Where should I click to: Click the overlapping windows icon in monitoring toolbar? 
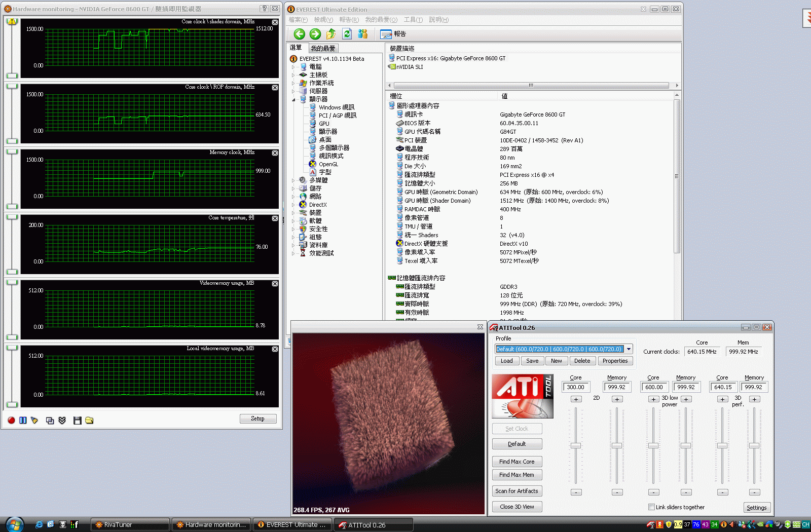[x=50, y=421]
